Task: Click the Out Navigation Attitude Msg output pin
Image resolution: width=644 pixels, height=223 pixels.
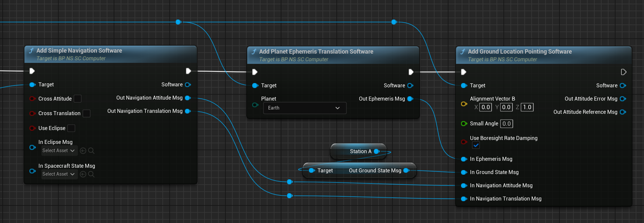Action: 188,98
